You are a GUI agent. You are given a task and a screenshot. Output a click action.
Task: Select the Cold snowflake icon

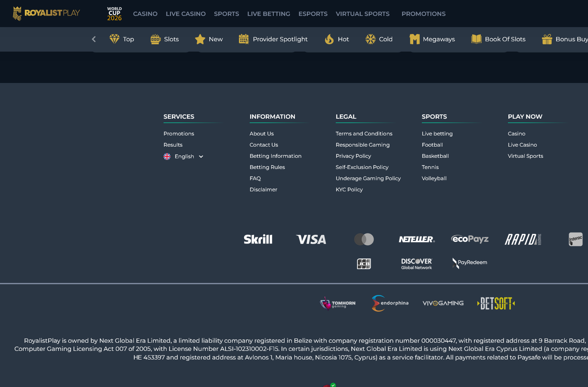[371, 39]
